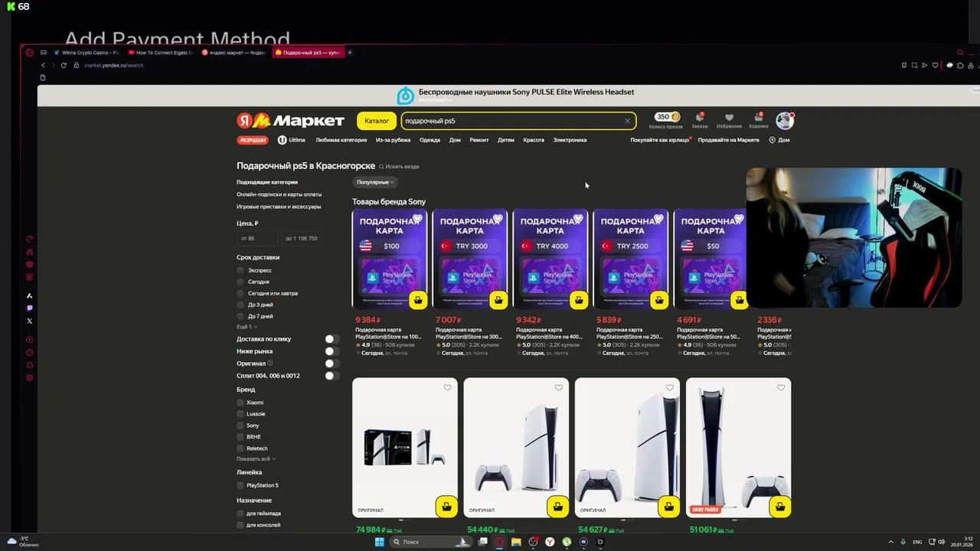Open the Колесо призов 350 coins icon
Viewport: 980px width, 551px height.
666,120
